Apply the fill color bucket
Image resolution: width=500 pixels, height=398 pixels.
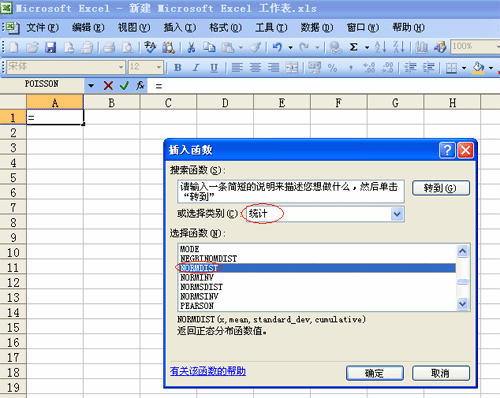pyautogui.click(x=478, y=68)
